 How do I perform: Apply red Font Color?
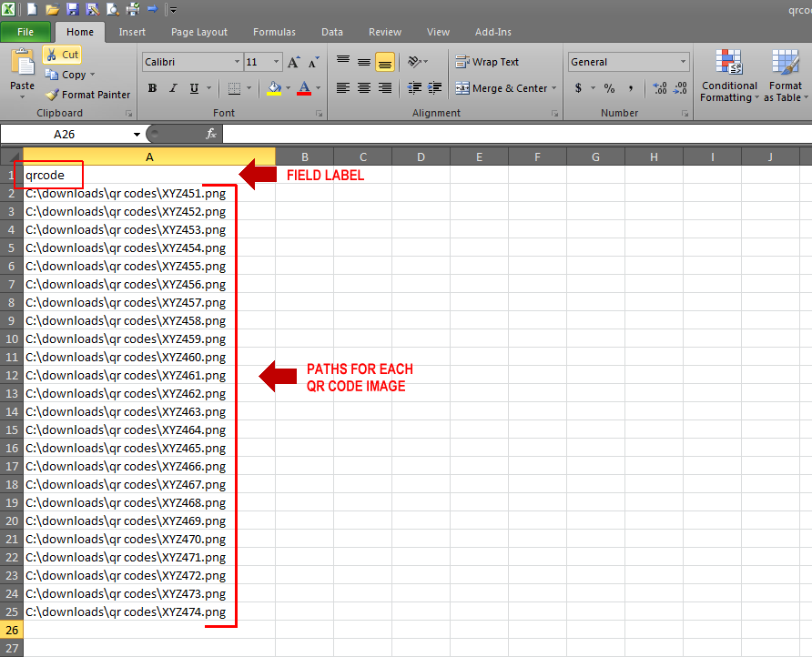[x=304, y=88]
